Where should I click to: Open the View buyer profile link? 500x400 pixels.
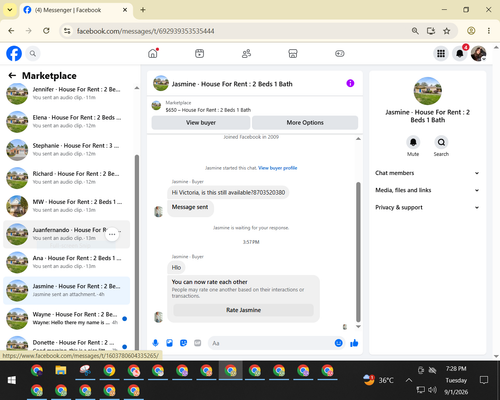(277, 168)
